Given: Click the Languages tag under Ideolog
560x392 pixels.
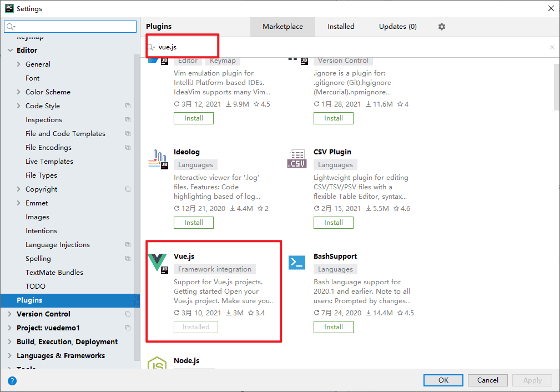Looking at the screenshot, I should coord(195,165).
